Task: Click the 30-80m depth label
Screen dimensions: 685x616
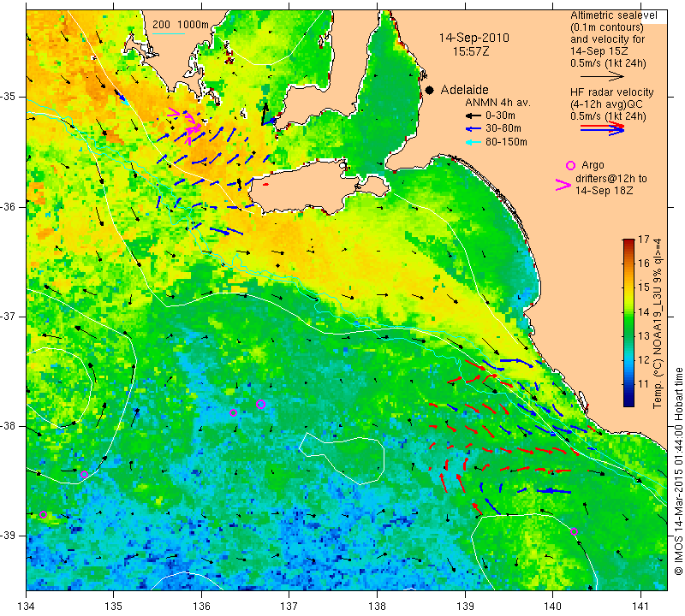Action: 503,129
